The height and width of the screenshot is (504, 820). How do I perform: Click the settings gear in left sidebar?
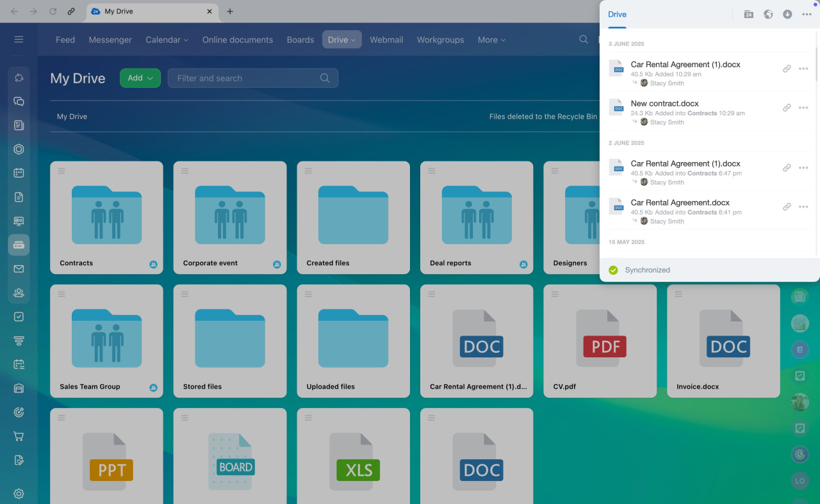(x=19, y=494)
